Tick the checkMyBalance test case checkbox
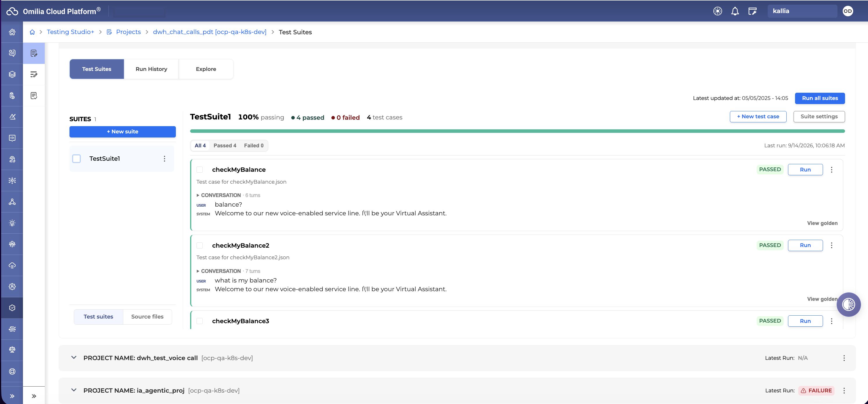 [199, 169]
